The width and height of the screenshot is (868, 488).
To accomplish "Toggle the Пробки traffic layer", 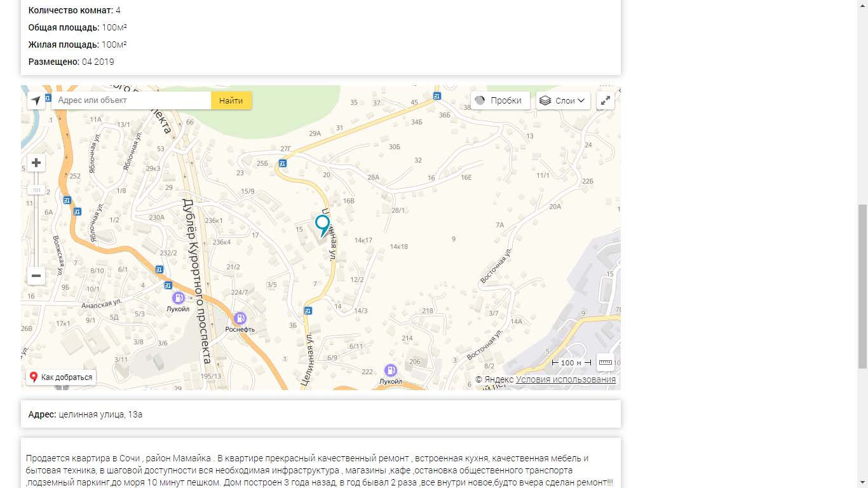I will [500, 100].
